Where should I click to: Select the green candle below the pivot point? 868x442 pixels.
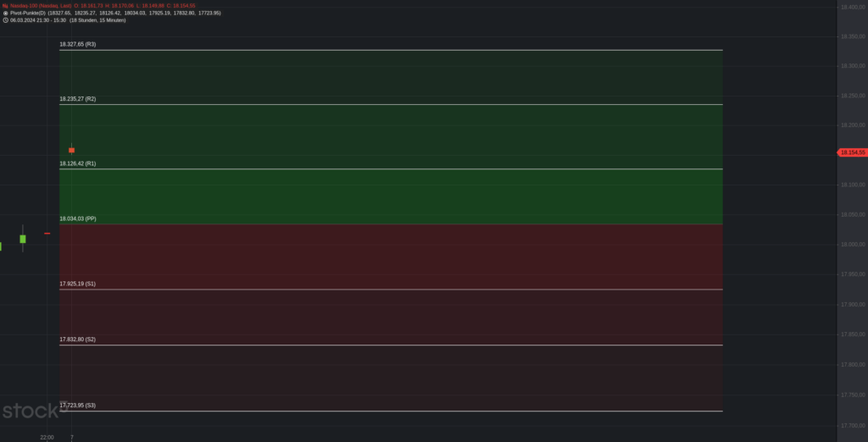tap(23, 239)
